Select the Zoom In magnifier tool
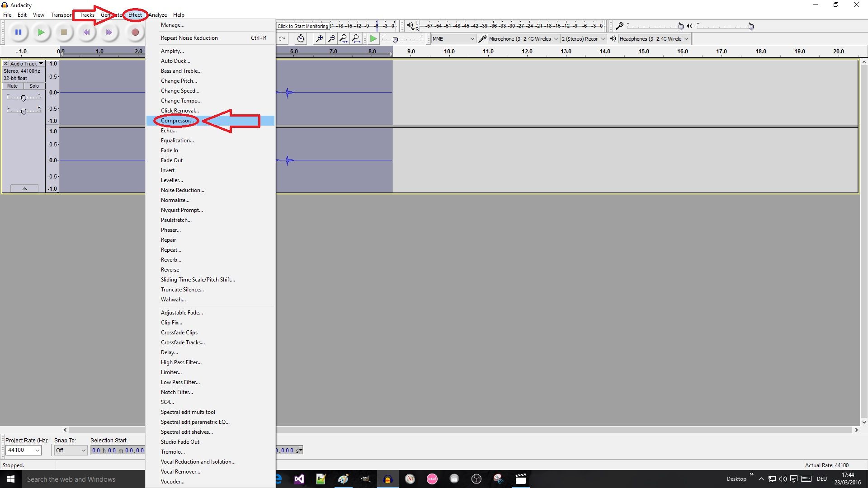 point(319,38)
